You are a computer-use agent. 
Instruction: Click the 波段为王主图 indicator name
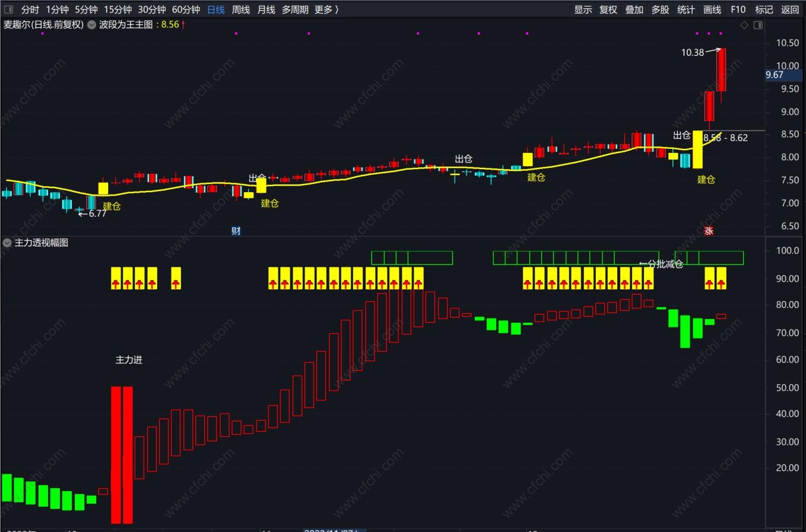(126, 25)
